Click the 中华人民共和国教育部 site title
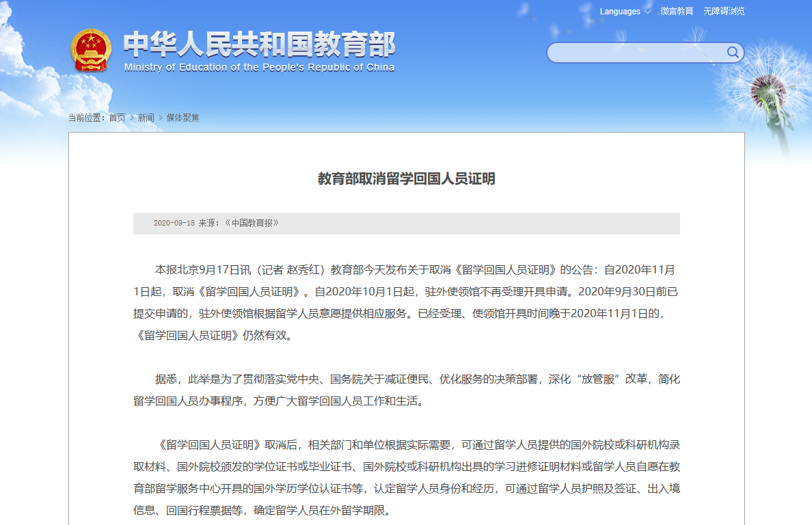 pos(259,44)
